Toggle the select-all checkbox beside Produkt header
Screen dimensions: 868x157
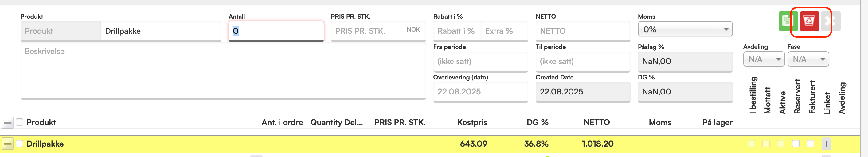coord(20,122)
